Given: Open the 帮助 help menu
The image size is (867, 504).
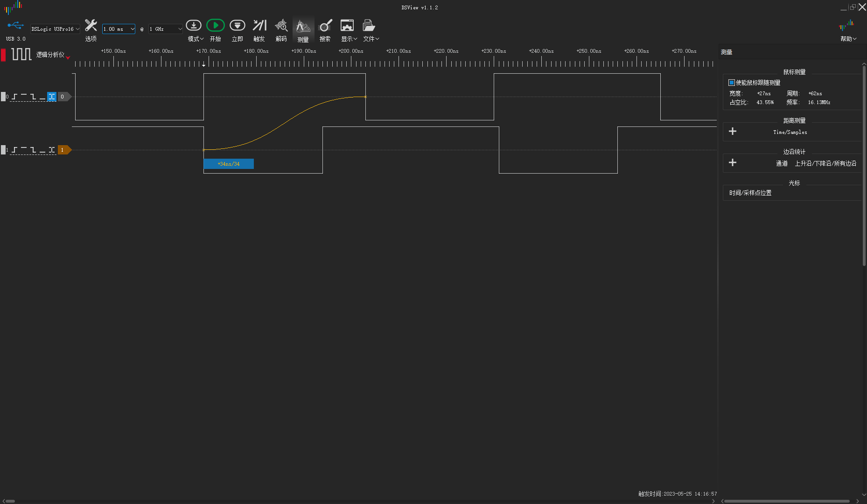Looking at the screenshot, I should (x=848, y=39).
